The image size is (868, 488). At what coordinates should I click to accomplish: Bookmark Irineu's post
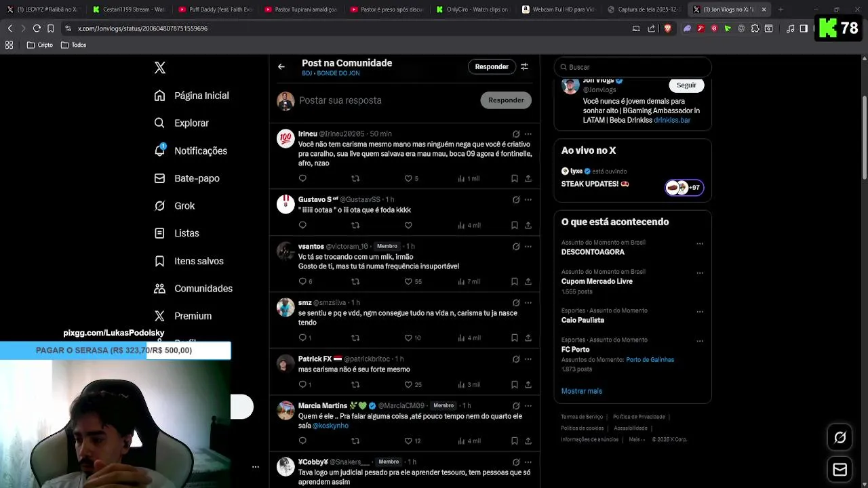[514, 178]
